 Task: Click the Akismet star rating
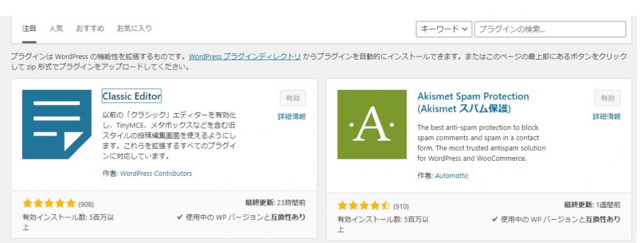pyautogui.click(x=364, y=206)
